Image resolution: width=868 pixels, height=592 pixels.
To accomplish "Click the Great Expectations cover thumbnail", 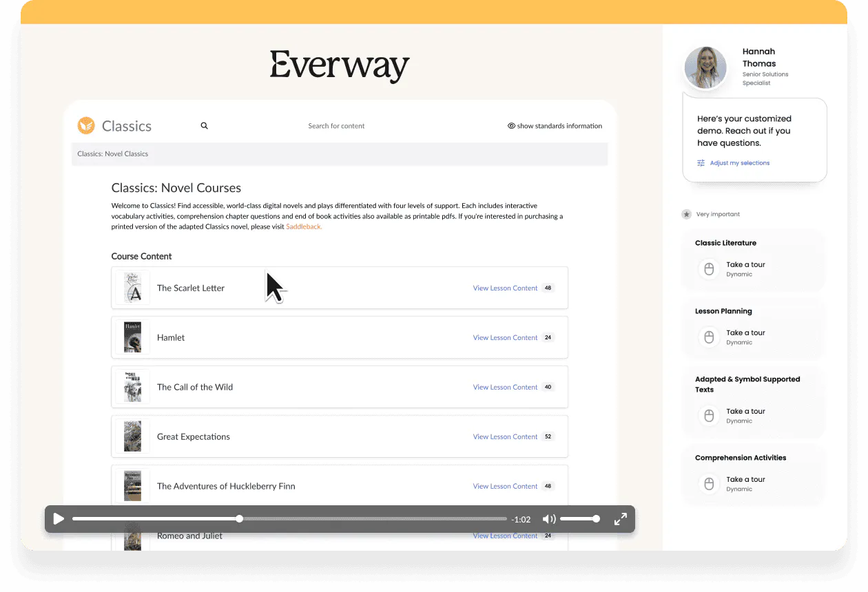I will [132, 436].
